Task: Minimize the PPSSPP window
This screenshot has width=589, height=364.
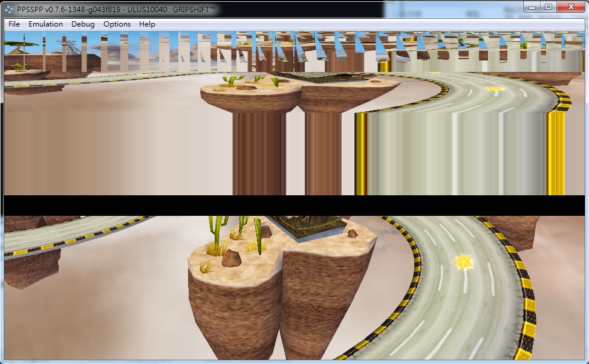Action: coord(532,7)
